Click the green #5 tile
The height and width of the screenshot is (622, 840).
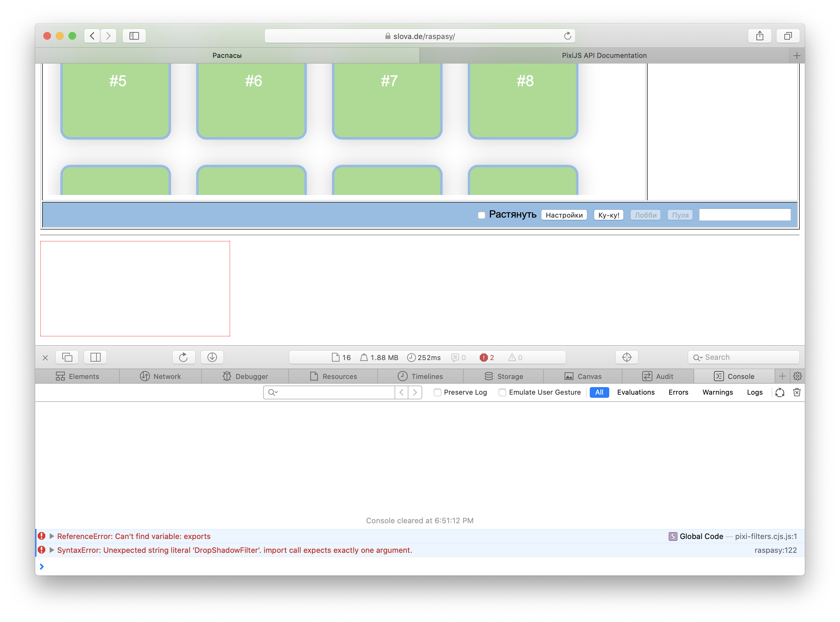(116, 101)
